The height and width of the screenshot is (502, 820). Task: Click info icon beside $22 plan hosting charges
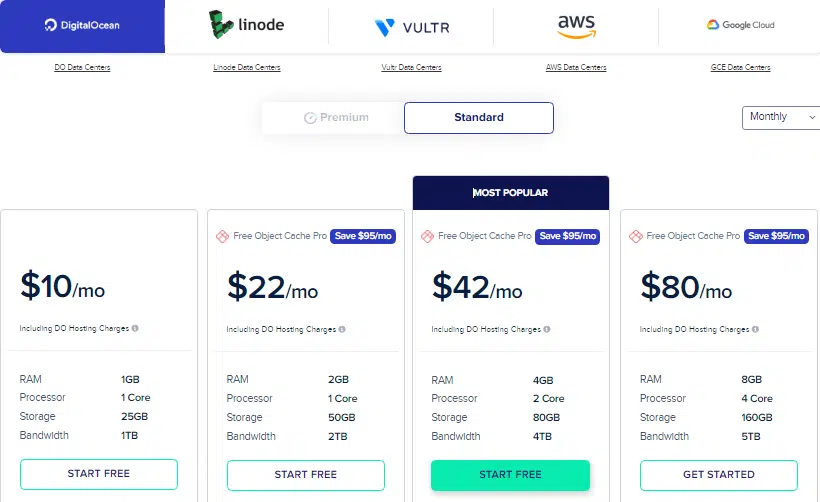(342, 329)
